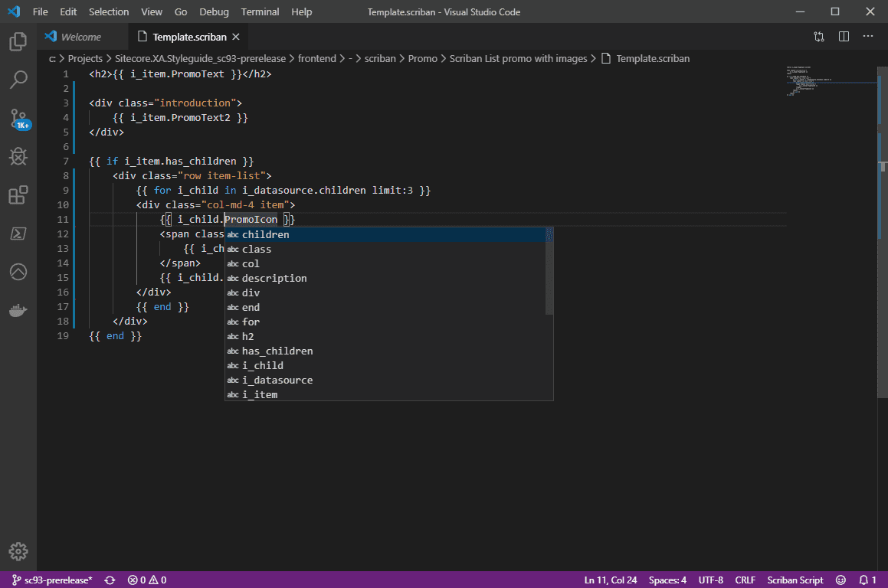The height and width of the screenshot is (588, 888).
Task: Open the View menu
Action: coord(151,12)
